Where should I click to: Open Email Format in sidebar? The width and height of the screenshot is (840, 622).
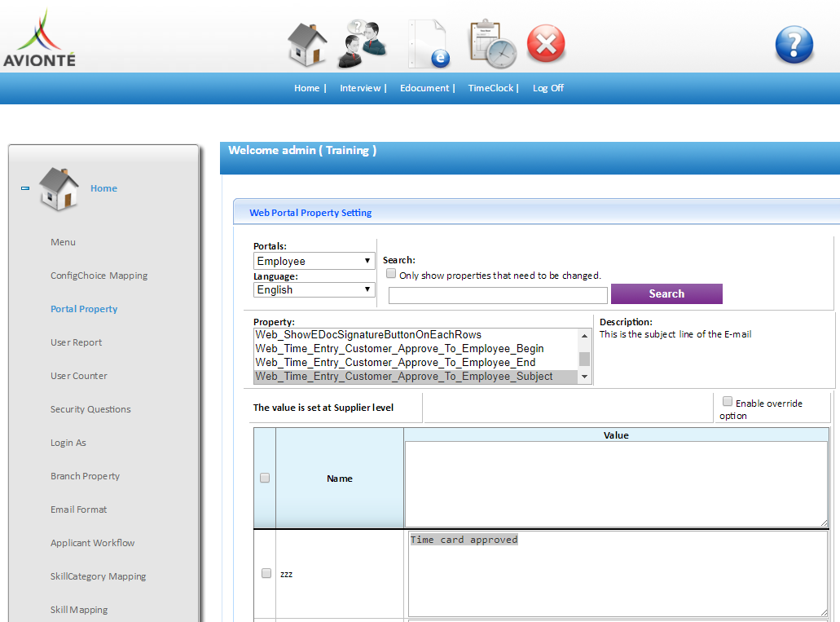click(79, 510)
